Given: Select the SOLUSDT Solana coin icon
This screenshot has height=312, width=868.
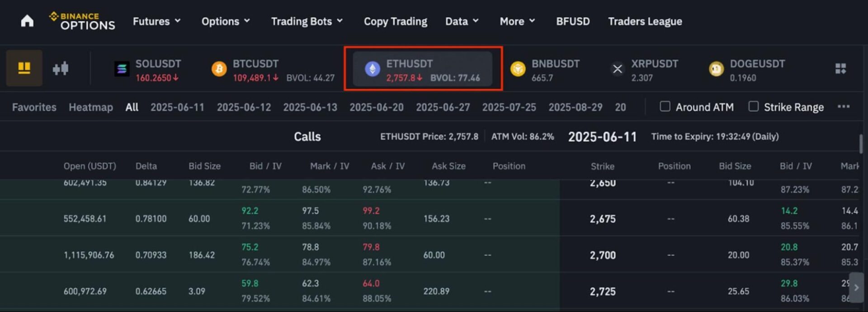Looking at the screenshot, I should coord(122,69).
